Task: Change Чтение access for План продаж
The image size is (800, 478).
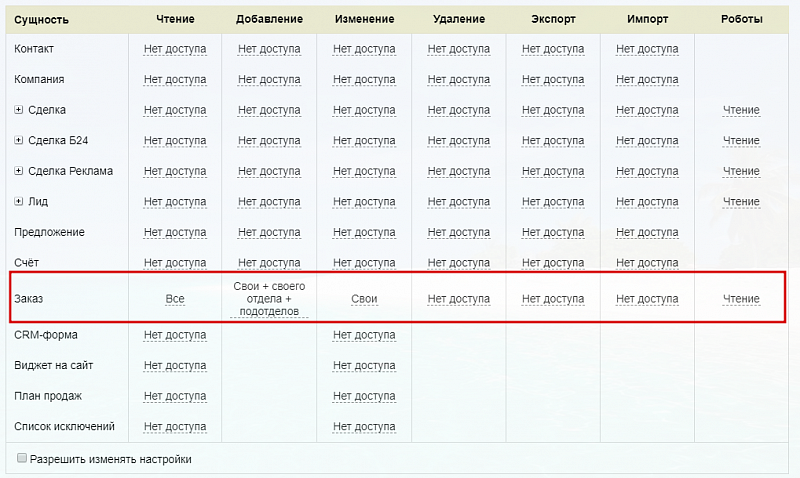Action: click(175, 396)
